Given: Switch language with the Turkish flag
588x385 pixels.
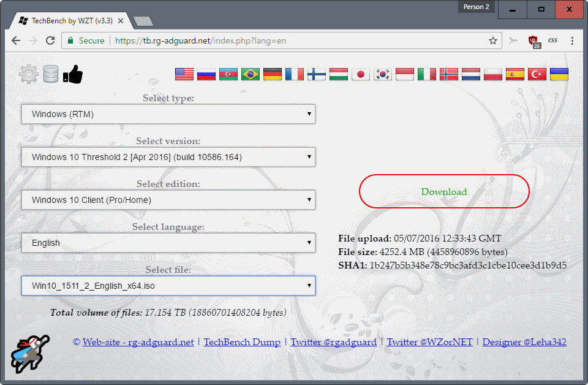Looking at the screenshot, I should click(x=537, y=74).
